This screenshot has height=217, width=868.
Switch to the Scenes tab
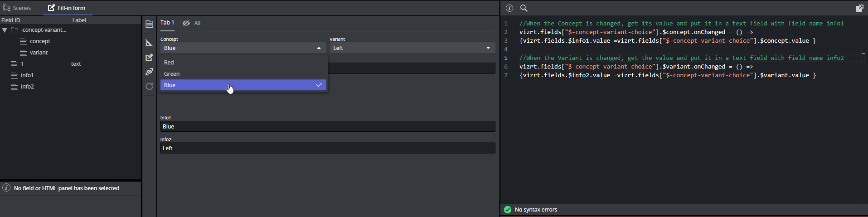[x=18, y=8]
